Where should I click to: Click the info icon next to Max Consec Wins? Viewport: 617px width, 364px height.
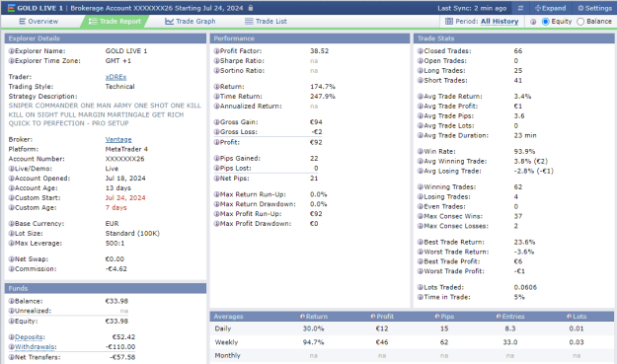pos(421,216)
